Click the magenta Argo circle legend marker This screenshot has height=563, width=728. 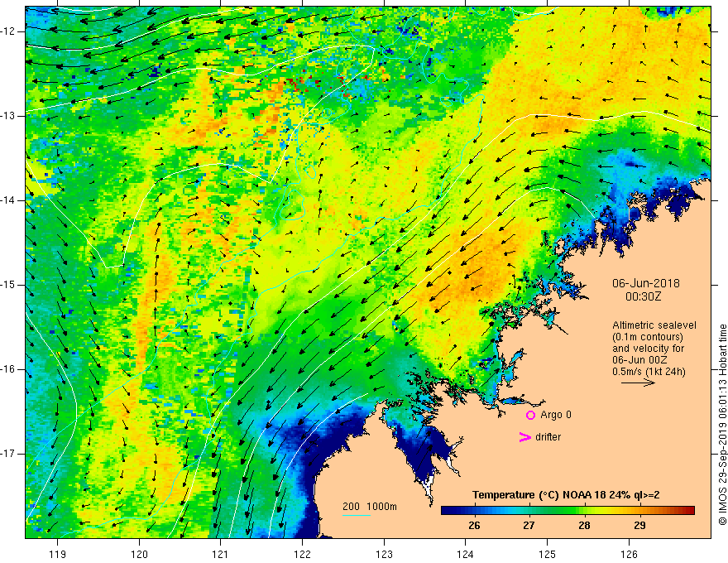click(x=530, y=415)
